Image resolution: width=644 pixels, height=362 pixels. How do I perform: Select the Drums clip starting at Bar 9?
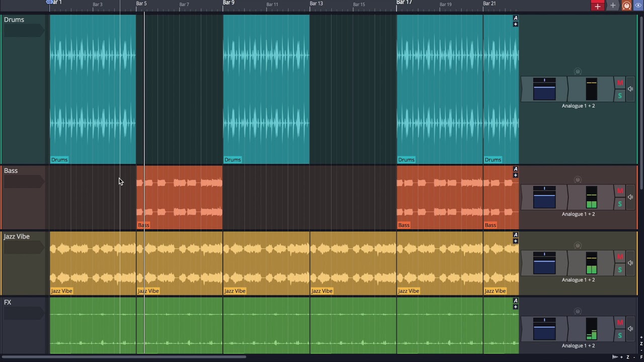tap(266, 89)
